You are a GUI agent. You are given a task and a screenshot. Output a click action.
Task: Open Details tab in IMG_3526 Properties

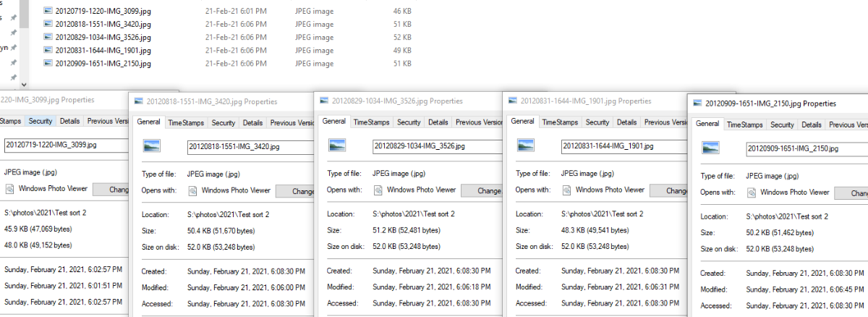click(x=438, y=122)
